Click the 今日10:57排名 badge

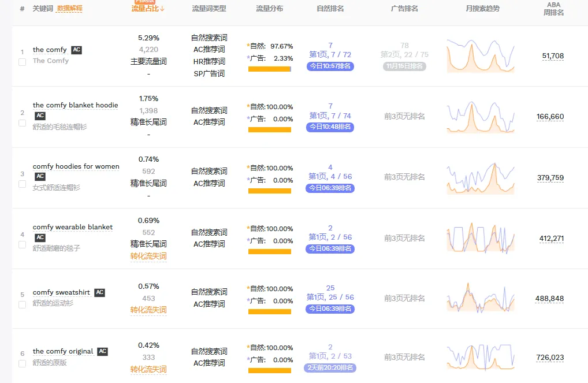[x=330, y=66]
